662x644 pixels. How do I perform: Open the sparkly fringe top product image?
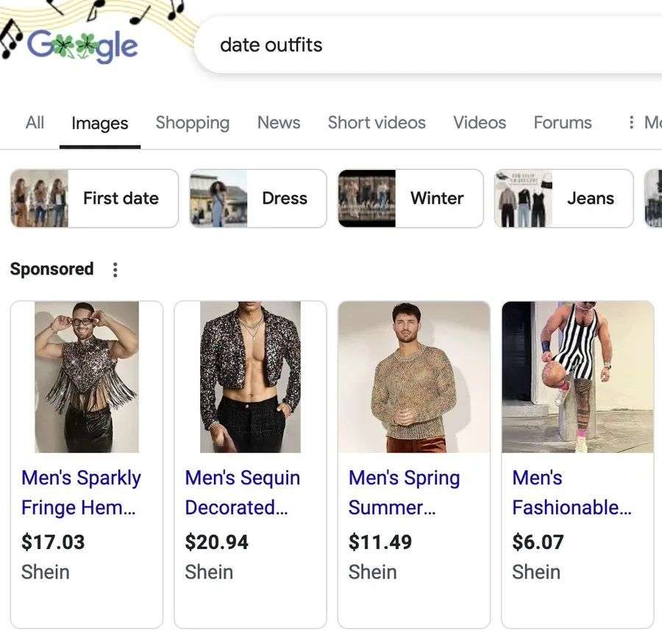click(x=87, y=377)
